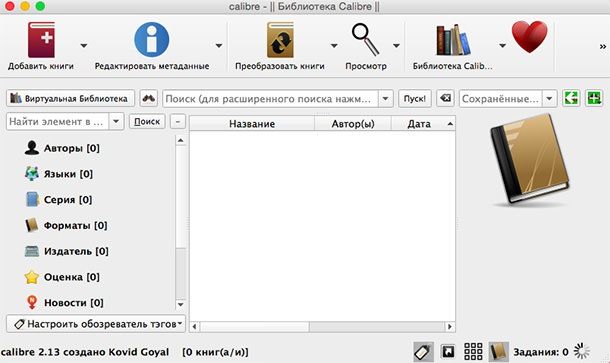Open the search history dropdown arrow
610x363 pixels.
(x=386, y=98)
